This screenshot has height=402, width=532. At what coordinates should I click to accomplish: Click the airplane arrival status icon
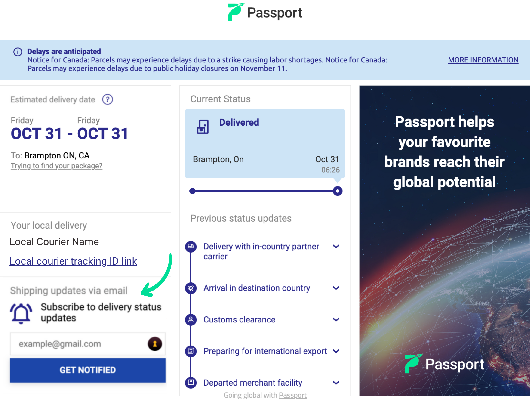click(191, 288)
